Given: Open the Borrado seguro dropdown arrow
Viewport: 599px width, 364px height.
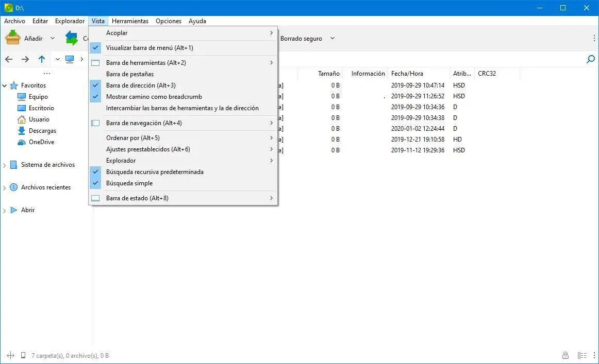Looking at the screenshot, I should pyautogui.click(x=332, y=38).
